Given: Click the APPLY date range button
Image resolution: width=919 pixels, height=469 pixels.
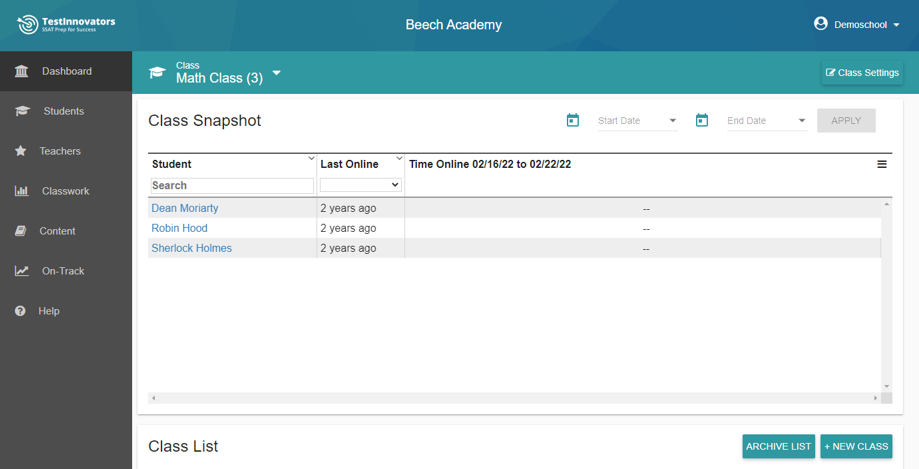Looking at the screenshot, I should click(846, 120).
